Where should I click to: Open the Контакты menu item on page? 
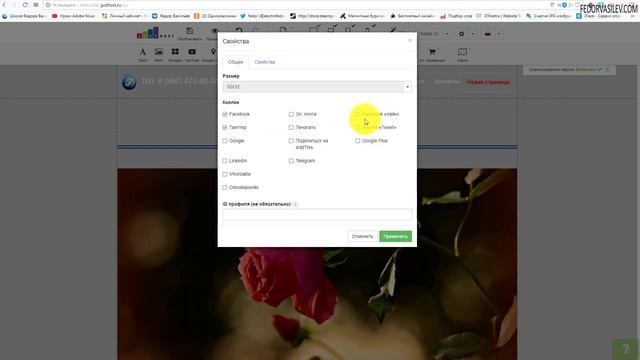447,82
